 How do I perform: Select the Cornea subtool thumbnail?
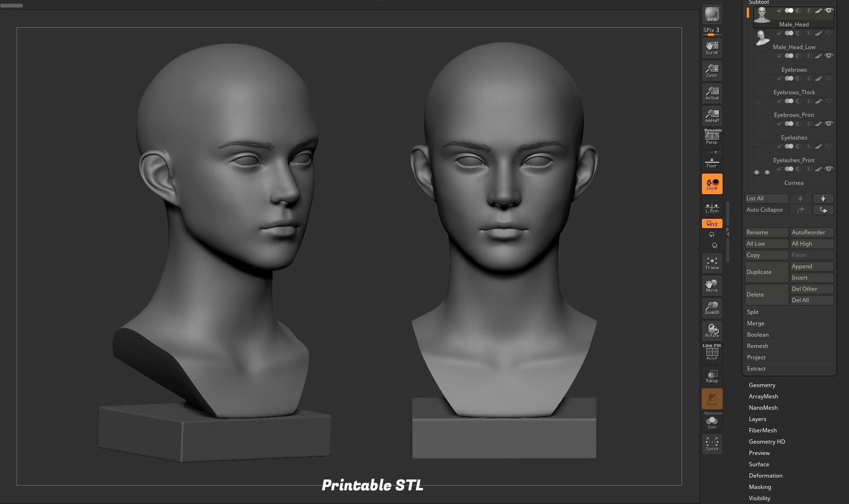[762, 173]
